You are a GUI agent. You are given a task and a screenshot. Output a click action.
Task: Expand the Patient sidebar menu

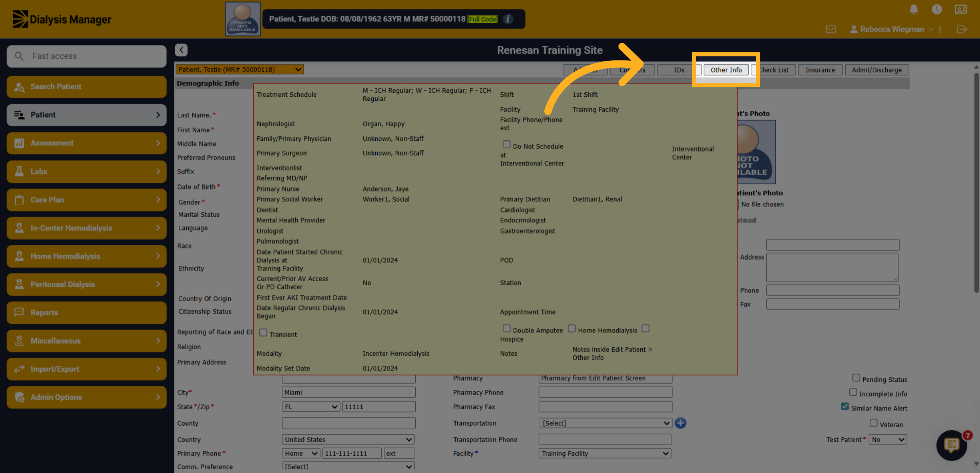coord(87,115)
